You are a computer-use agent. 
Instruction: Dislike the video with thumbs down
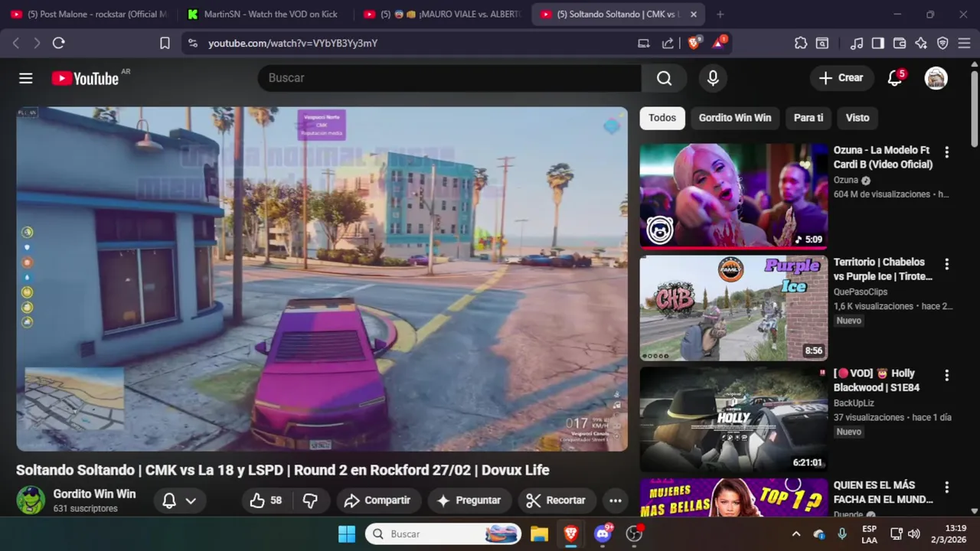pos(310,500)
